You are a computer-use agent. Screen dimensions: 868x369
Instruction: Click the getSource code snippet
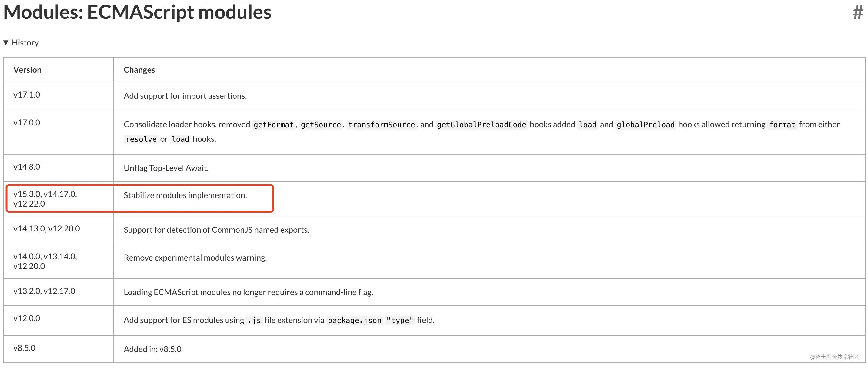click(x=321, y=125)
